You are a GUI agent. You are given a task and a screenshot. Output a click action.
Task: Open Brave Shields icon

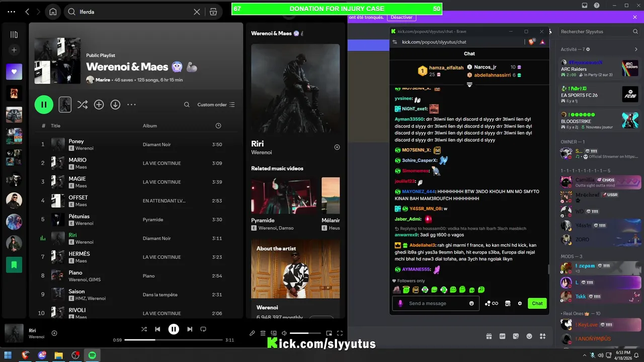coord(532,42)
